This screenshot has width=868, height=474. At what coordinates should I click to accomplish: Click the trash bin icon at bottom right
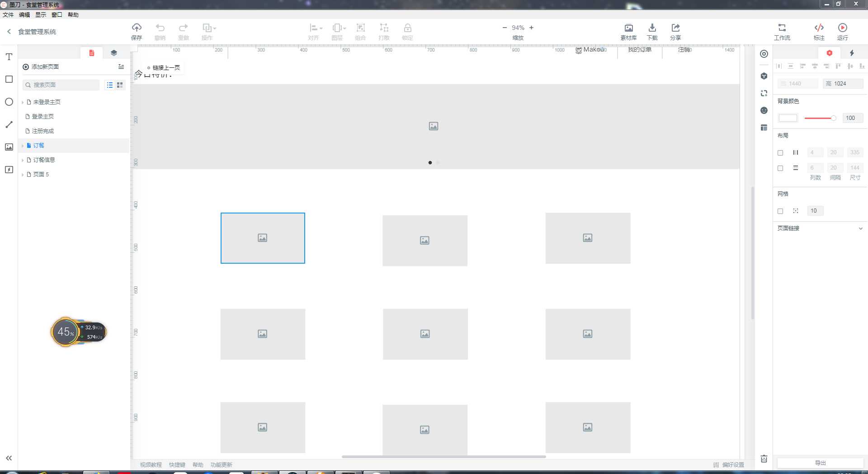pos(764,459)
